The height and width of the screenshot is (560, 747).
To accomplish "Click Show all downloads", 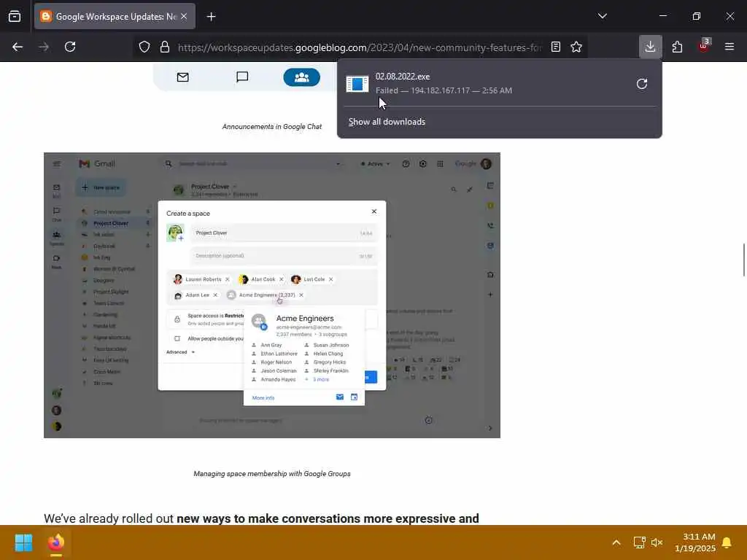I will click(x=387, y=122).
